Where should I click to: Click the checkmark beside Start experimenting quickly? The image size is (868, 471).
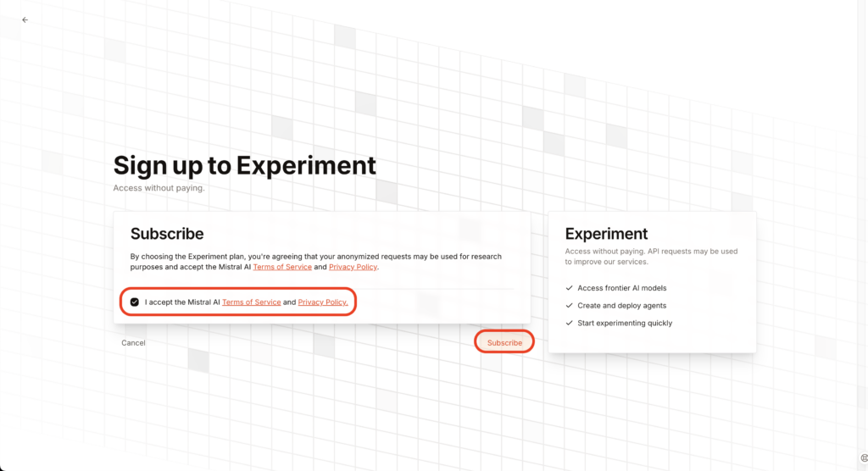pos(569,323)
